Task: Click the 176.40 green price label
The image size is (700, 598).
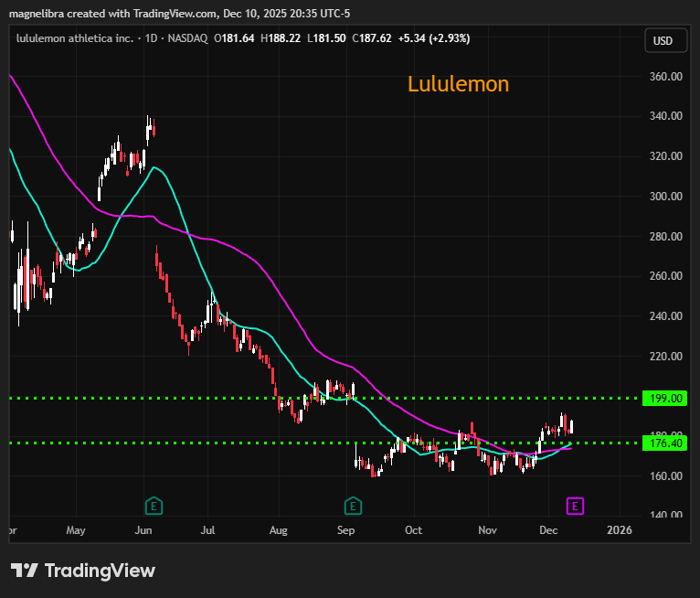Action: click(x=664, y=443)
